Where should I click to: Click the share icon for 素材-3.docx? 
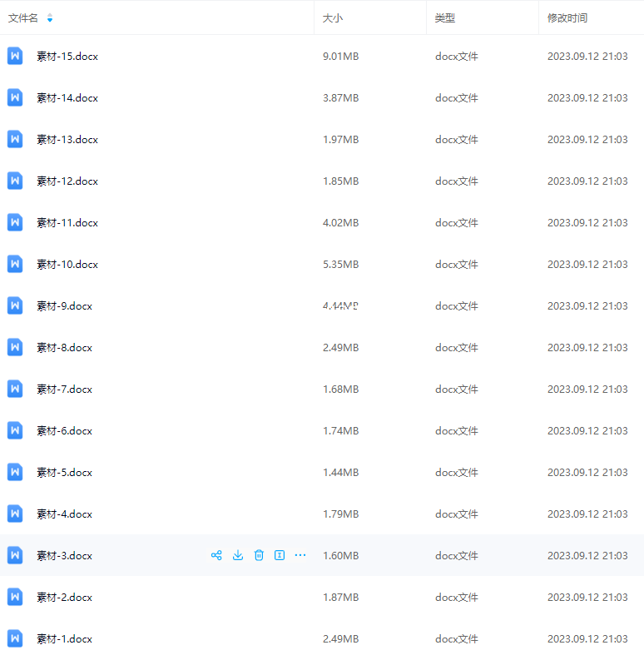coord(216,555)
